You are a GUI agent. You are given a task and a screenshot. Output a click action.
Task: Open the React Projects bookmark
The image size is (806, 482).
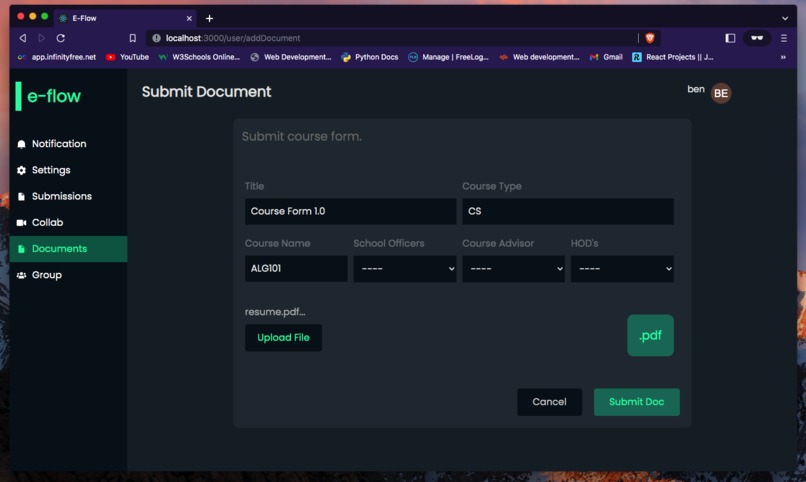point(672,57)
